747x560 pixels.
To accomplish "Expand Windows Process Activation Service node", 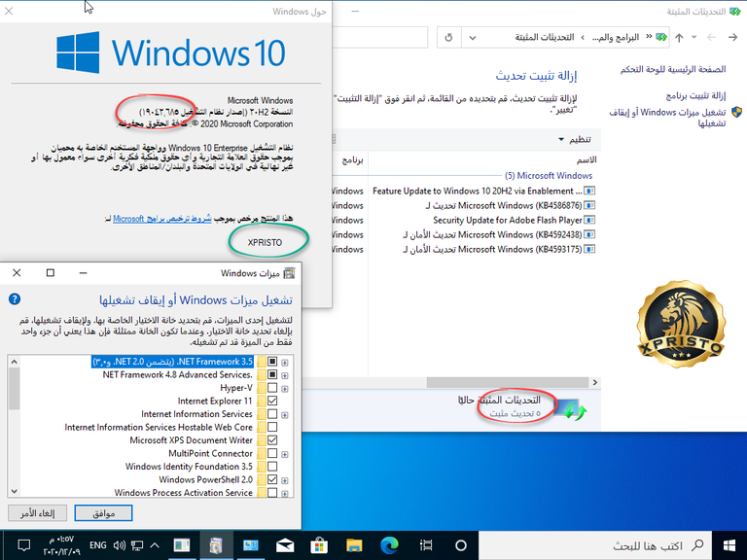I will (x=285, y=494).
